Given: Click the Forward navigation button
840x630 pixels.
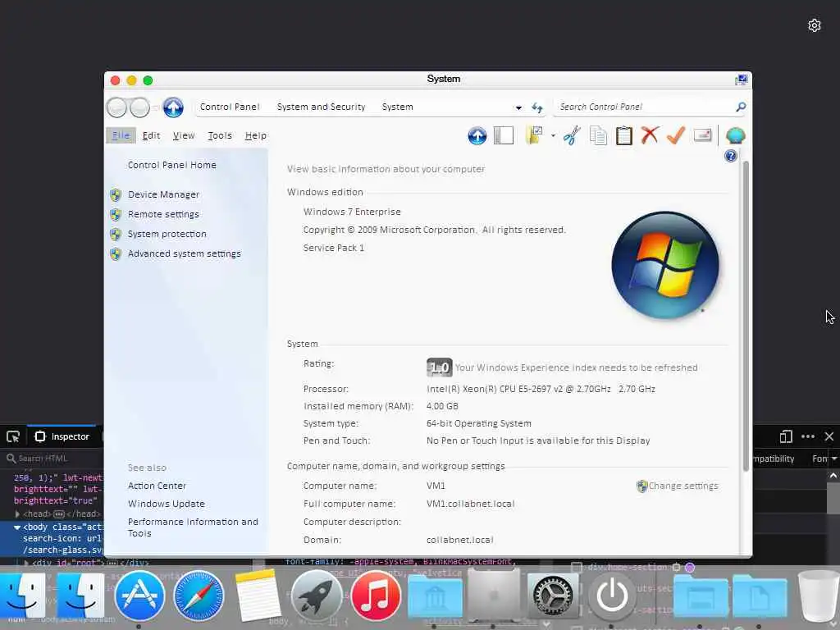Looking at the screenshot, I should click(x=139, y=107).
